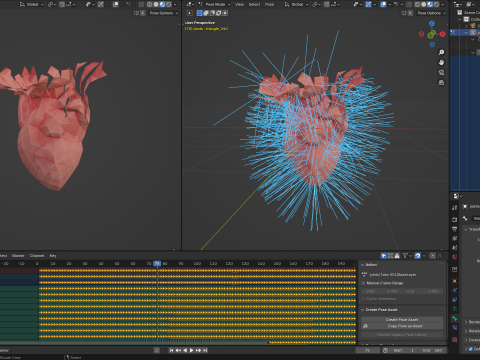
Task: Collapse the Action panel
Action: [363, 265]
